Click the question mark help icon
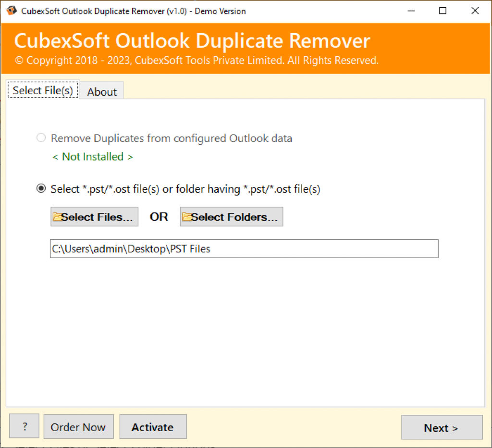492x448 pixels. point(24,426)
